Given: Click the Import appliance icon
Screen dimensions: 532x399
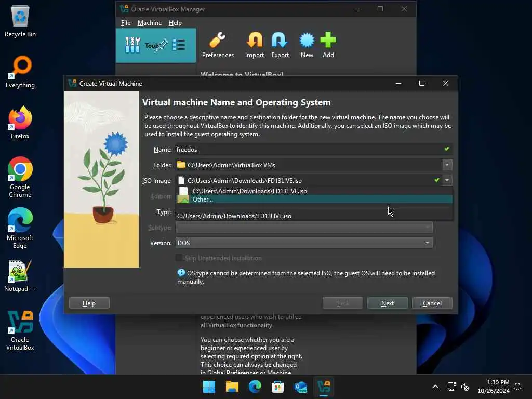Looking at the screenshot, I should pyautogui.click(x=255, y=45).
